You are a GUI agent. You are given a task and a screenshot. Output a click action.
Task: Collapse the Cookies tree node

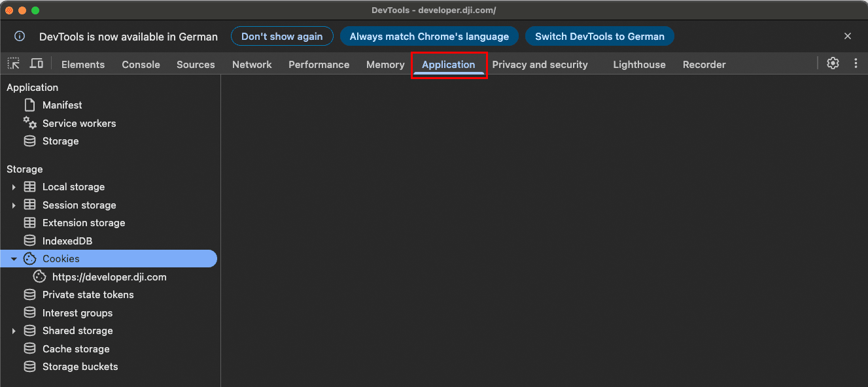tap(14, 259)
